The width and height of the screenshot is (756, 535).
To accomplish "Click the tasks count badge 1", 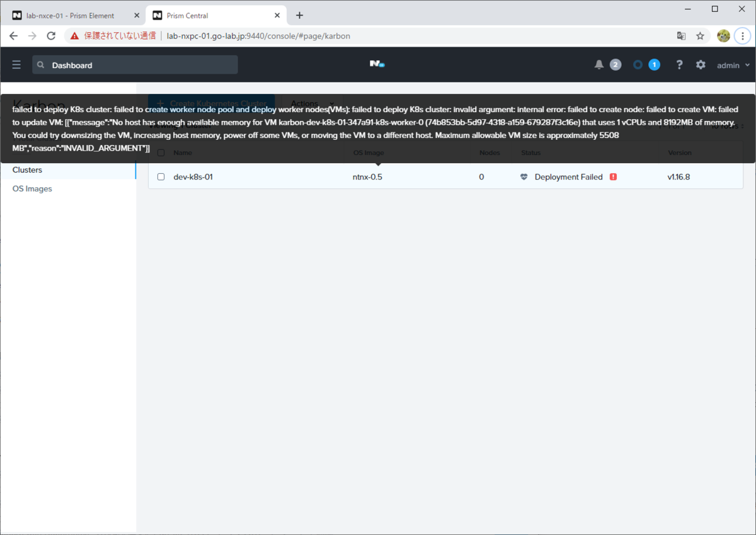I will (655, 65).
